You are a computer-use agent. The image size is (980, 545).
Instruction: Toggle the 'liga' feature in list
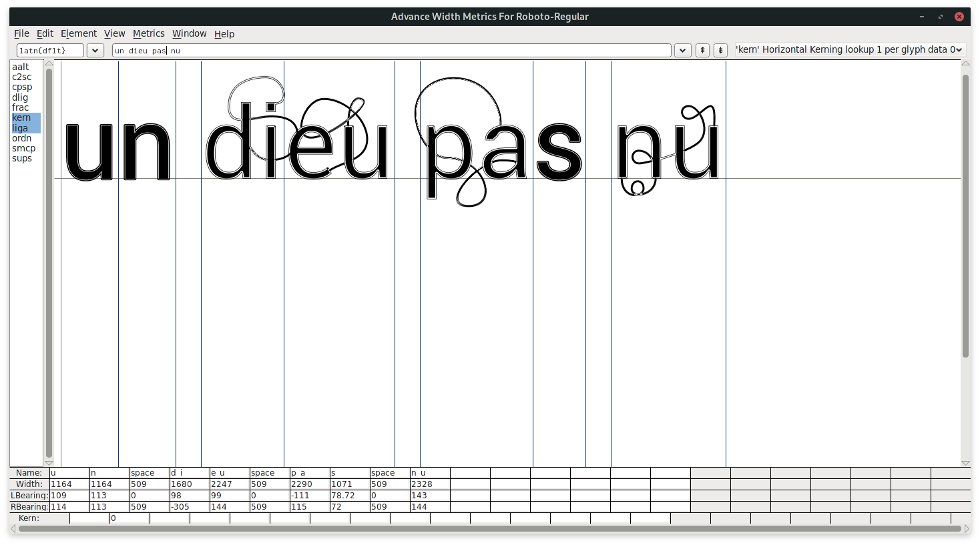click(x=20, y=128)
